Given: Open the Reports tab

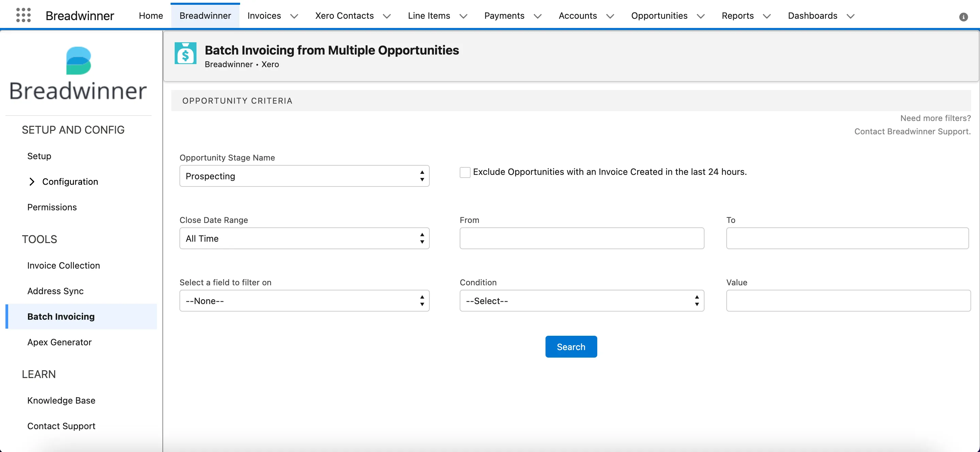Looking at the screenshot, I should coord(738,16).
